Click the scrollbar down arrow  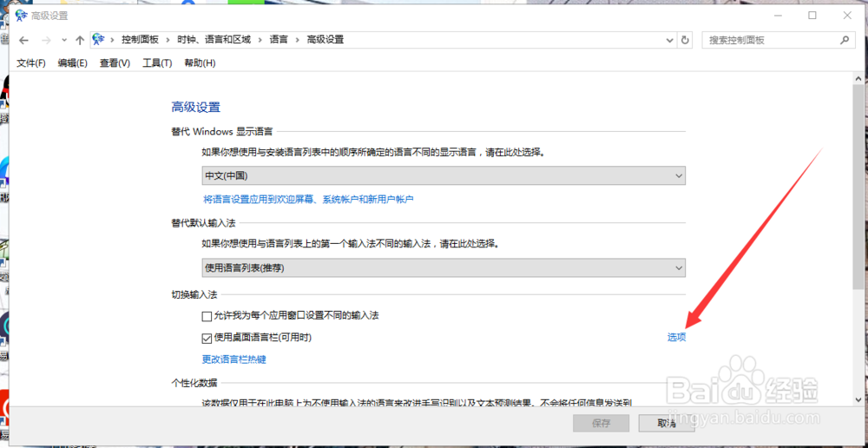pos(858,400)
